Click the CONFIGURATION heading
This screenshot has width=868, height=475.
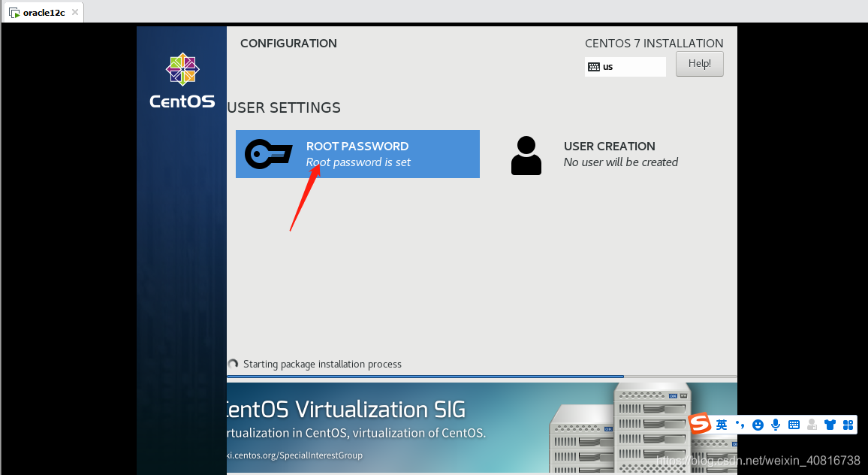288,44
